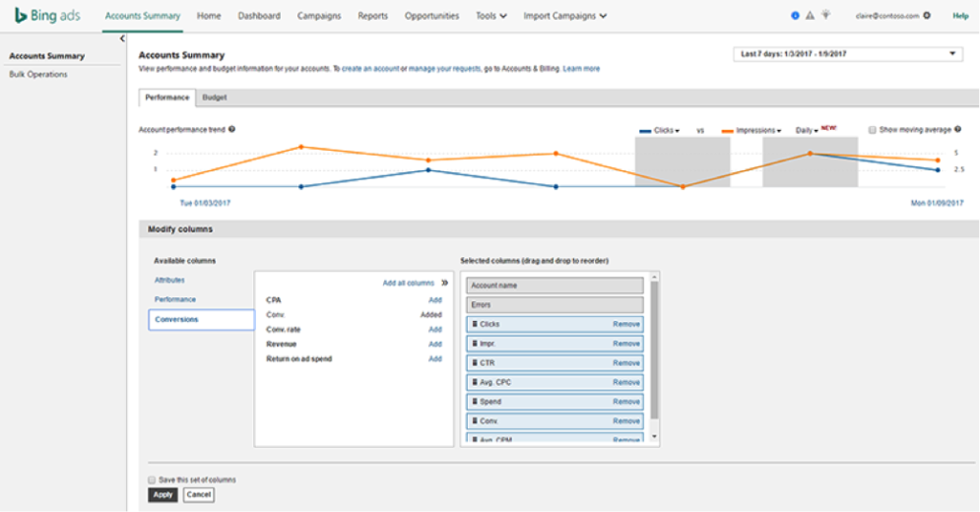Click the locked Account name column
Screen dimensions: 980x512
coord(555,286)
